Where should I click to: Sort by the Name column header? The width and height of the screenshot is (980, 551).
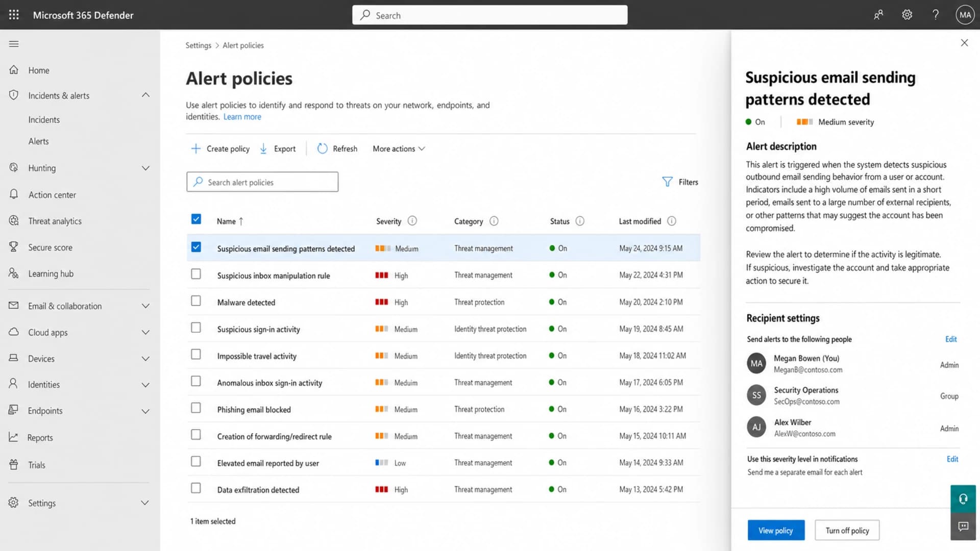pyautogui.click(x=230, y=221)
